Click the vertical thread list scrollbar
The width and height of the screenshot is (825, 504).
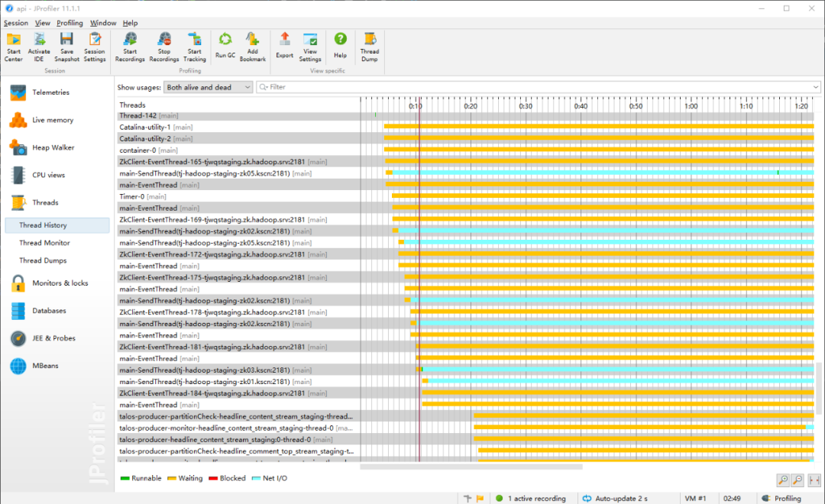(x=818, y=388)
